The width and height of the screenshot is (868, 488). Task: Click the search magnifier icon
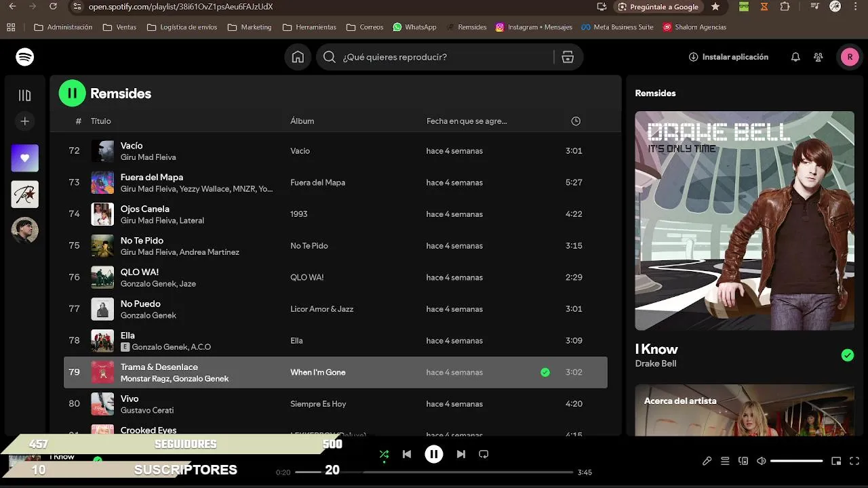click(330, 57)
